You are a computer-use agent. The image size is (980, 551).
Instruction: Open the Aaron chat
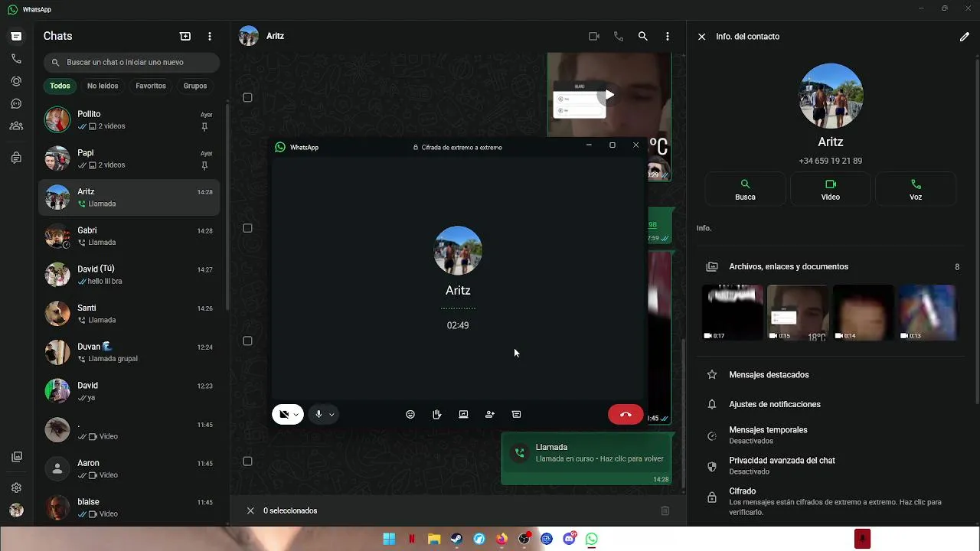click(x=129, y=469)
